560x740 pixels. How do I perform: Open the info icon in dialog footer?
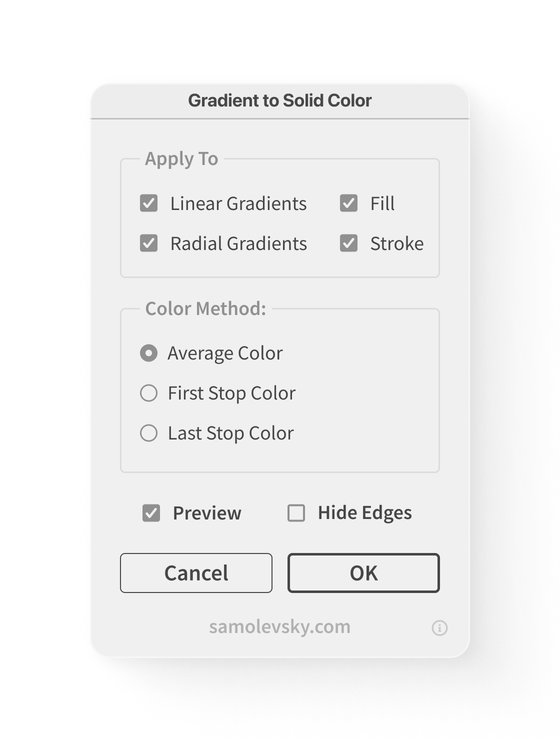[x=439, y=627]
